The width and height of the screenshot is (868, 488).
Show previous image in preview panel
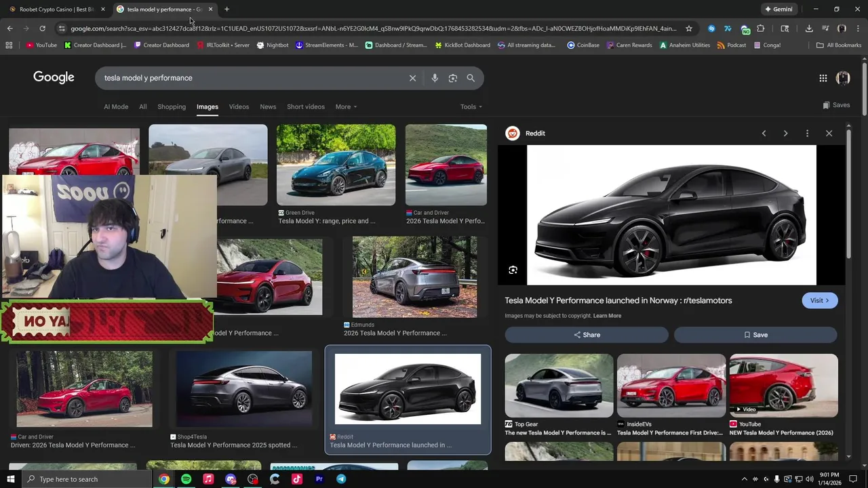(764, 134)
